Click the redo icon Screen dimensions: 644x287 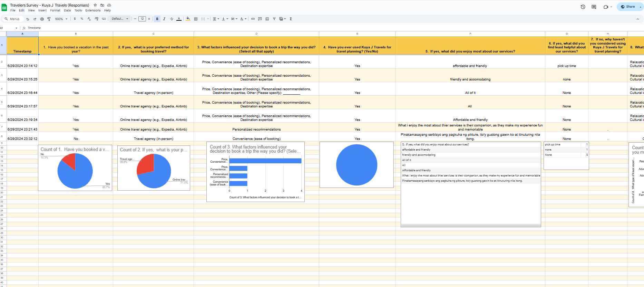click(x=35, y=19)
